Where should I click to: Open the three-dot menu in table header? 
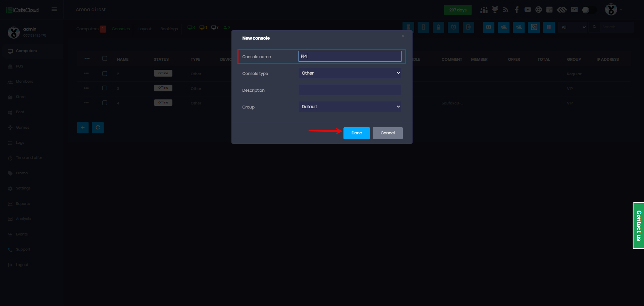point(87,59)
